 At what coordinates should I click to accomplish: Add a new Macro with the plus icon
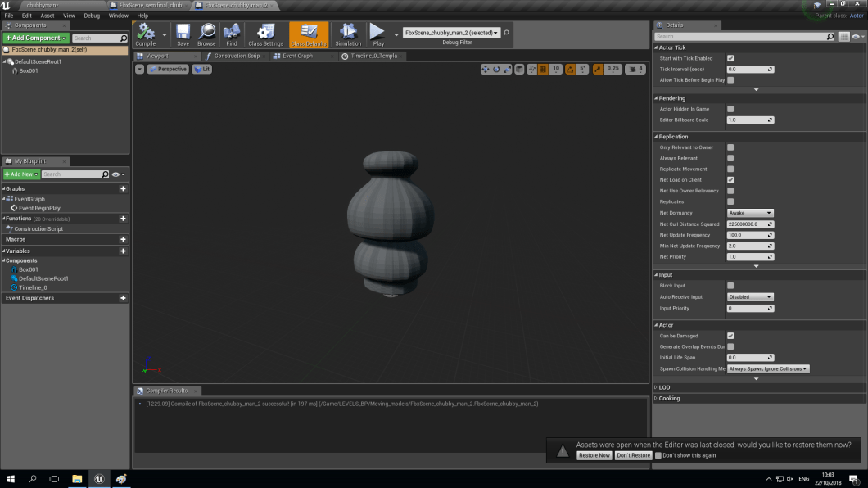(x=123, y=240)
